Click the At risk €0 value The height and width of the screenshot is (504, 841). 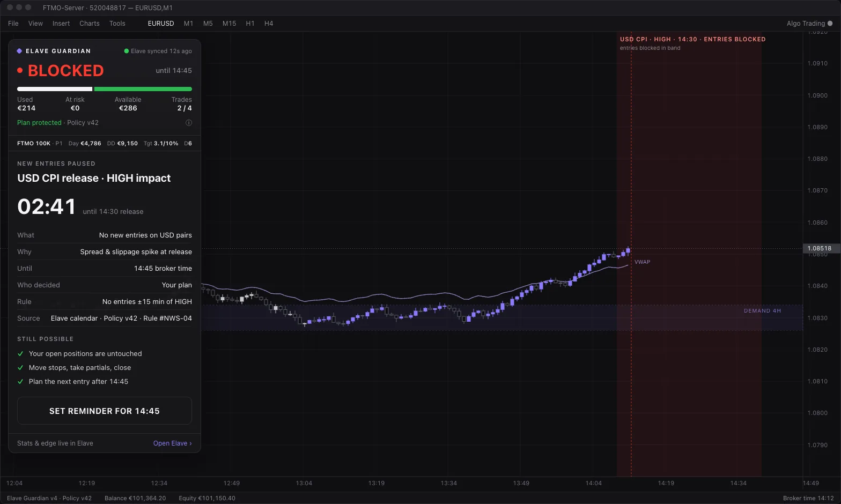(75, 108)
